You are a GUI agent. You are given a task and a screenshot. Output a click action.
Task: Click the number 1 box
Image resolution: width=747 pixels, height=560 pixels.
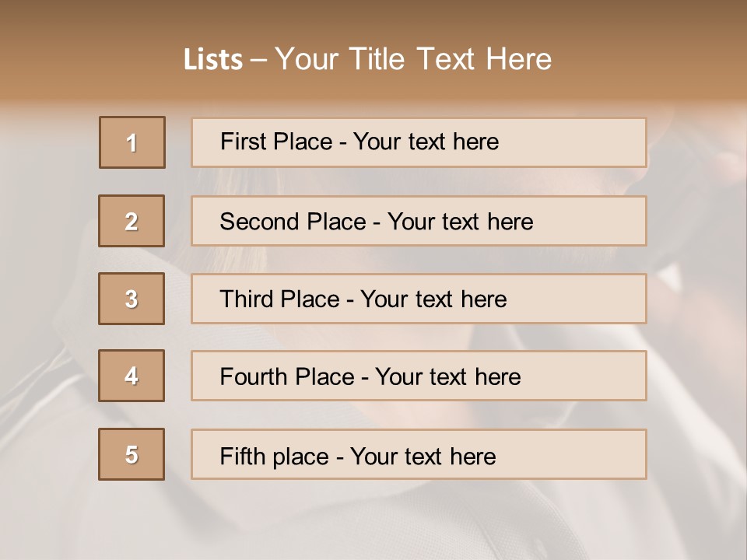pos(132,142)
